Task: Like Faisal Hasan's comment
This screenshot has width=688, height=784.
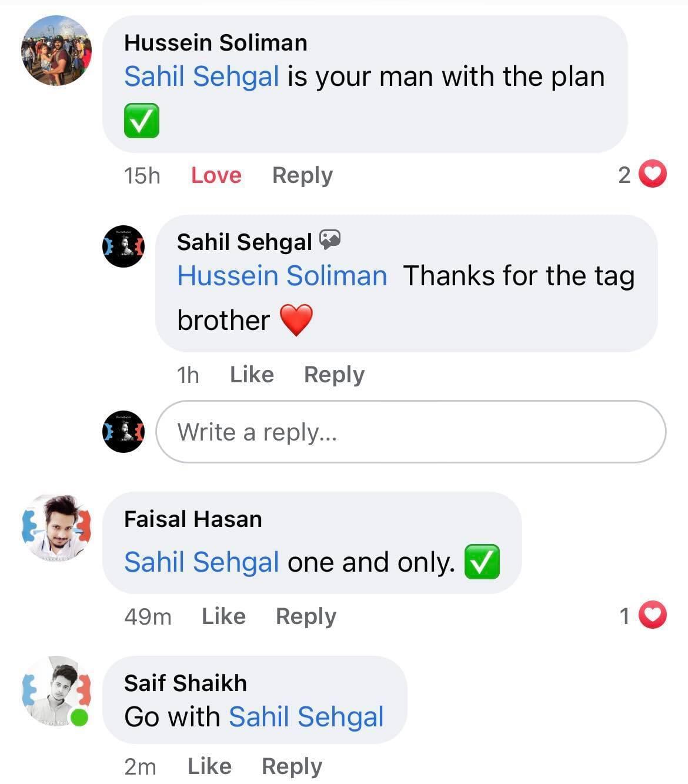Action: click(223, 616)
